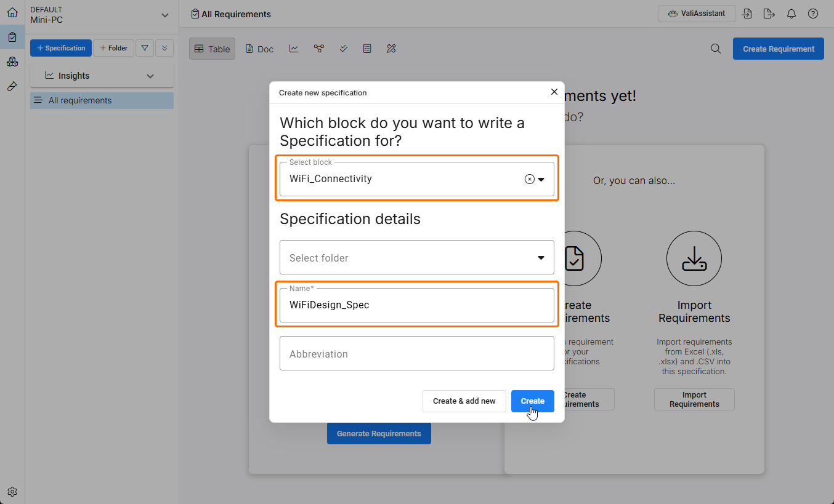Clear the selected WiFi_Connectivity block
The image size is (834, 504).
point(529,179)
